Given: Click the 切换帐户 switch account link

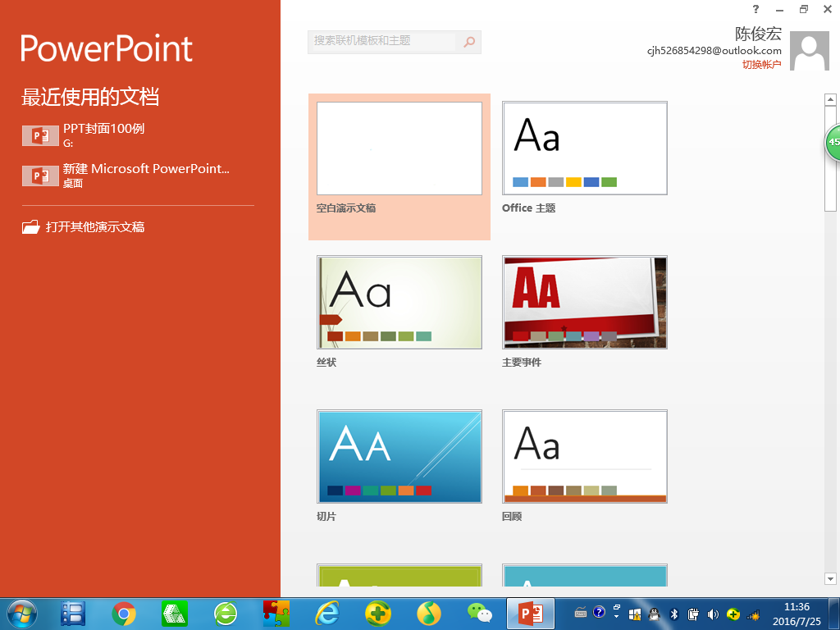Looking at the screenshot, I should pyautogui.click(x=761, y=65).
